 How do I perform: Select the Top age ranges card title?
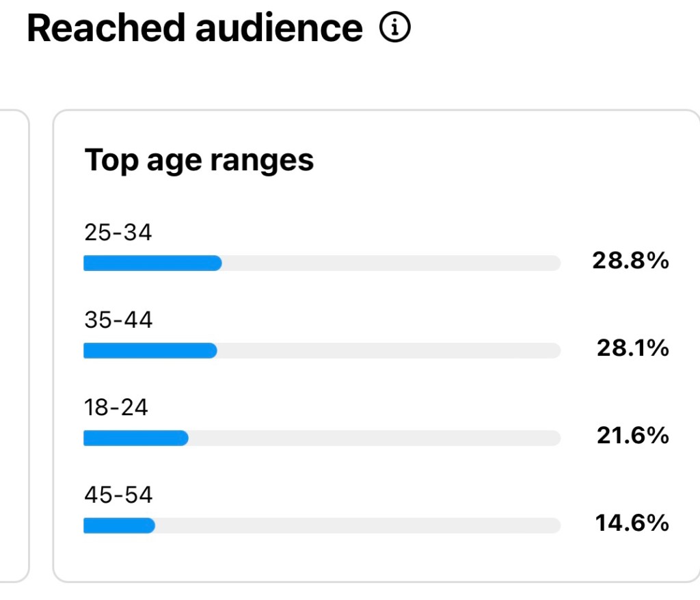tap(199, 160)
